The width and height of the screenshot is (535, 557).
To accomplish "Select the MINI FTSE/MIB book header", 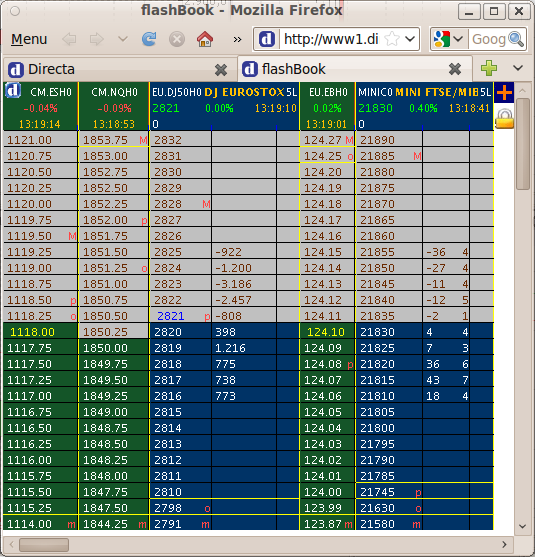I will 425,106.
